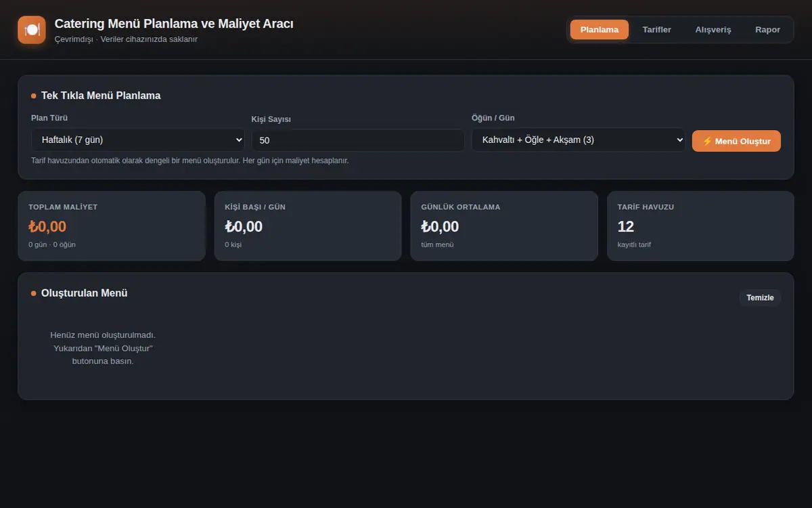The width and height of the screenshot is (812, 508).
Task: Click the orange bullet beside Oluşturulan Menü
Action: 34,293
